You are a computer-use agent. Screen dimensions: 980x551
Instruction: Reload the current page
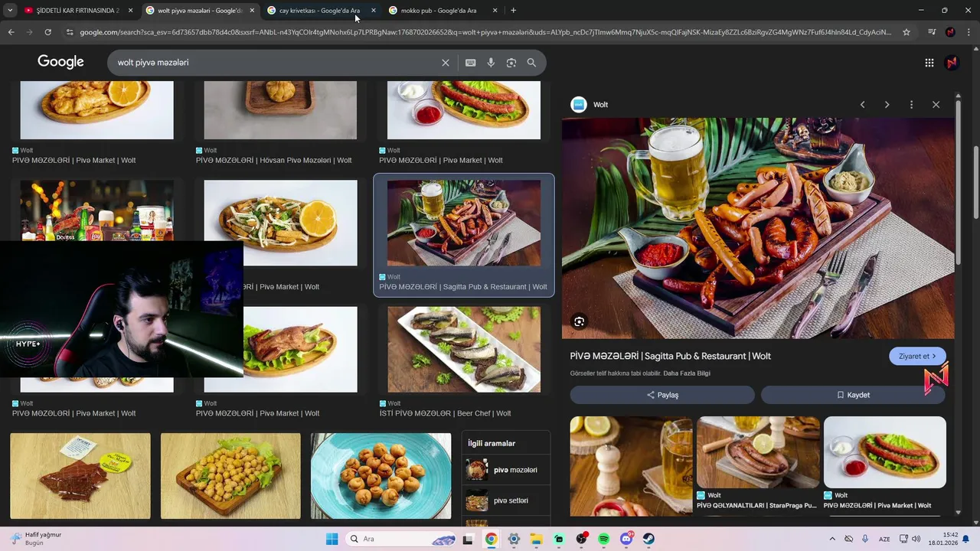point(47,32)
